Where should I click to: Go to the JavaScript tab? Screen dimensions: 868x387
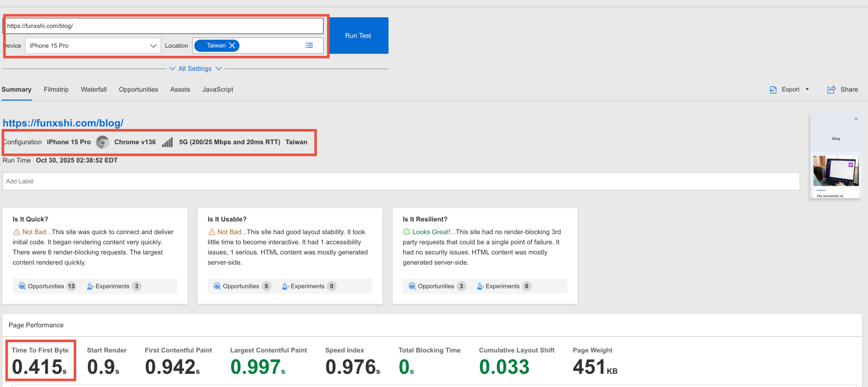pos(218,89)
